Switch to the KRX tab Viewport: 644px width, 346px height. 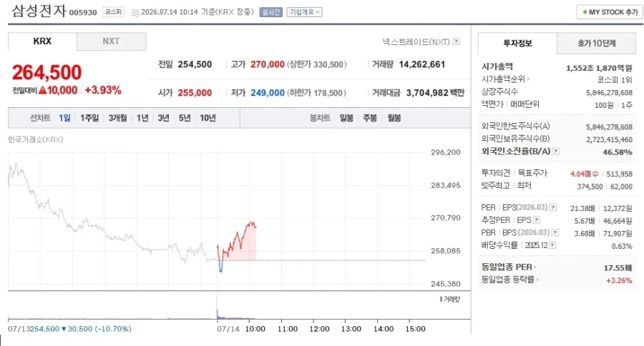pos(42,41)
